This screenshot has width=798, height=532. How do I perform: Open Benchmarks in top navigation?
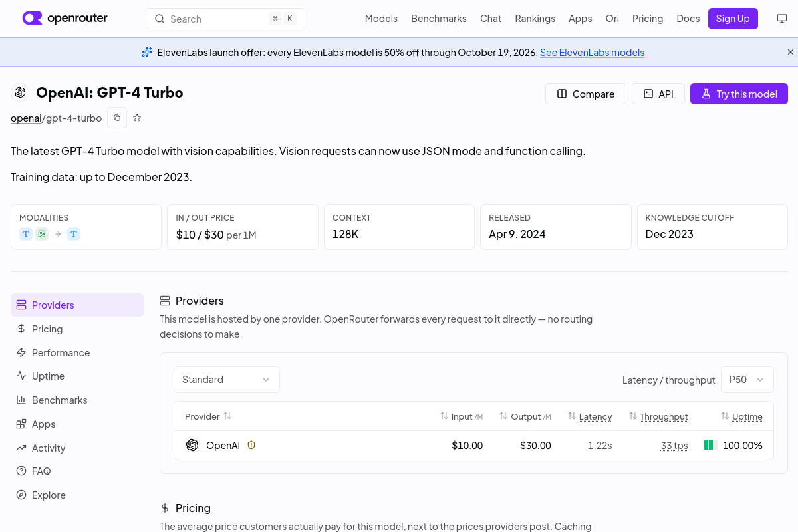[439, 19]
